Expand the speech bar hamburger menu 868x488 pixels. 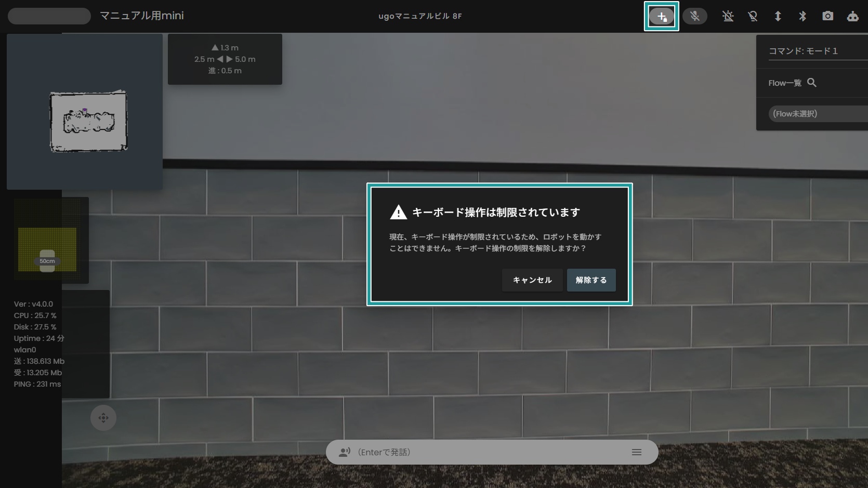tap(636, 452)
